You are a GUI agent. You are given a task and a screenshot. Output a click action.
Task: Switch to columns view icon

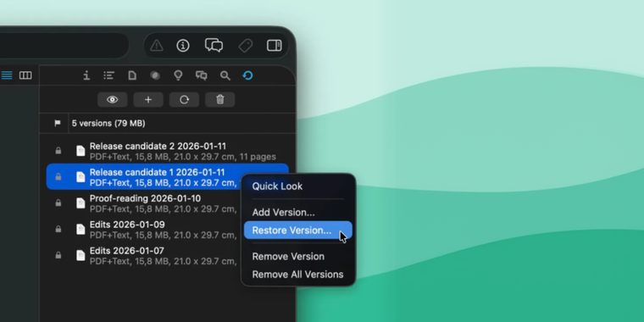[25, 75]
